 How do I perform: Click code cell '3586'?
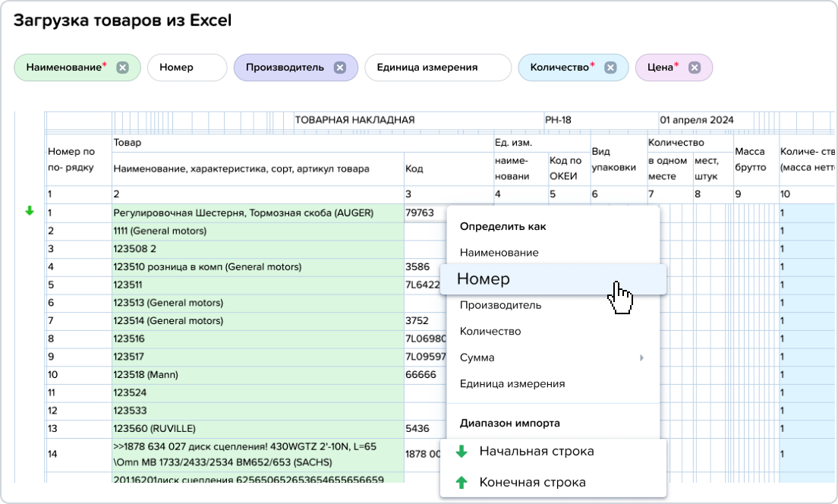[425, 266]
